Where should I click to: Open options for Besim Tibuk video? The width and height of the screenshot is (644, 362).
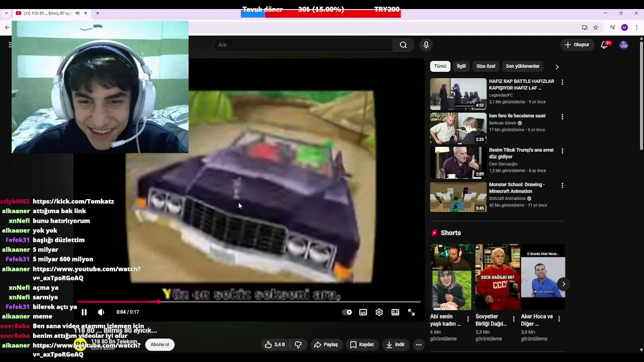562,151
